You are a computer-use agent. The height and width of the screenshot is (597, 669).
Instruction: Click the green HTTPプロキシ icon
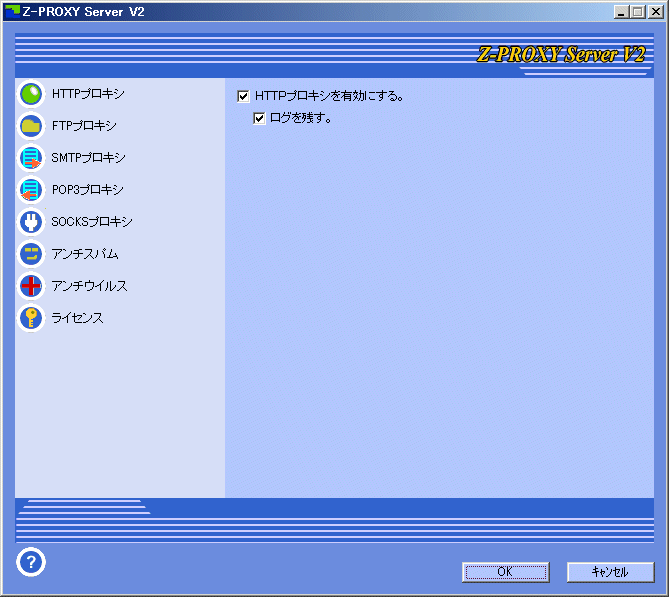pyautogui.click(x=31, y=94)
